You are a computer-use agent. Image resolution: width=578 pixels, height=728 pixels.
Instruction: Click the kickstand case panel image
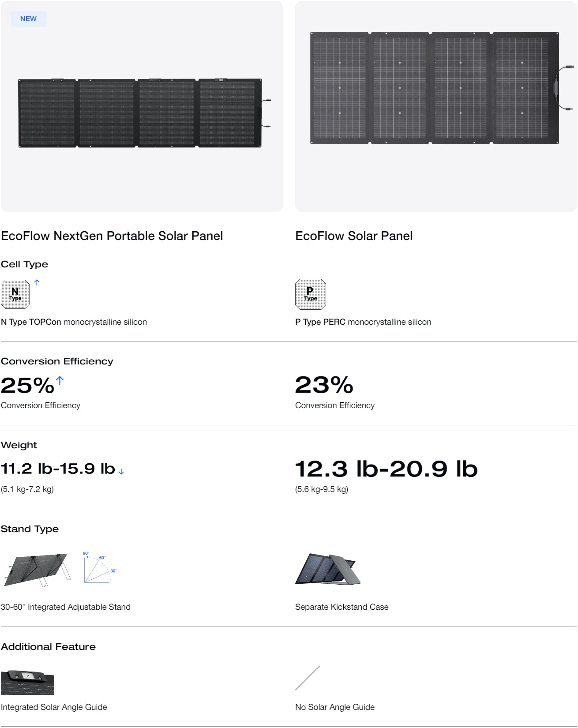(327, 569)
